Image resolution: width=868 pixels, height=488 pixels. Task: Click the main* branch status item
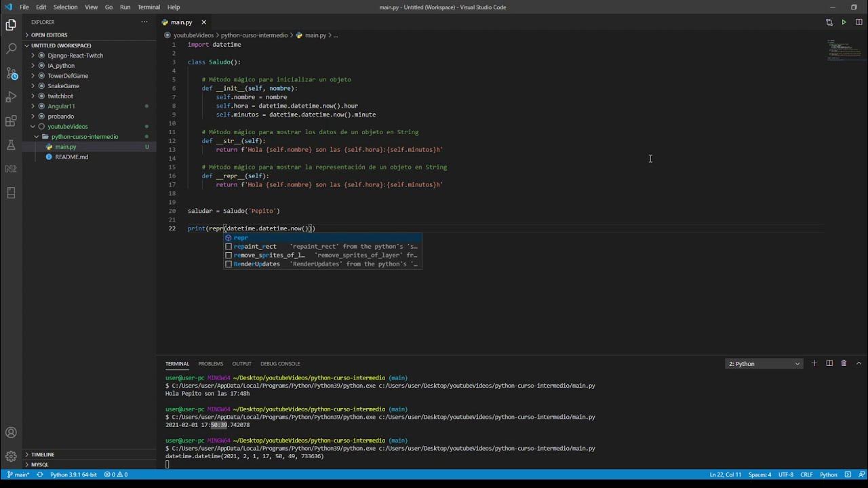(x=18, y=474)
